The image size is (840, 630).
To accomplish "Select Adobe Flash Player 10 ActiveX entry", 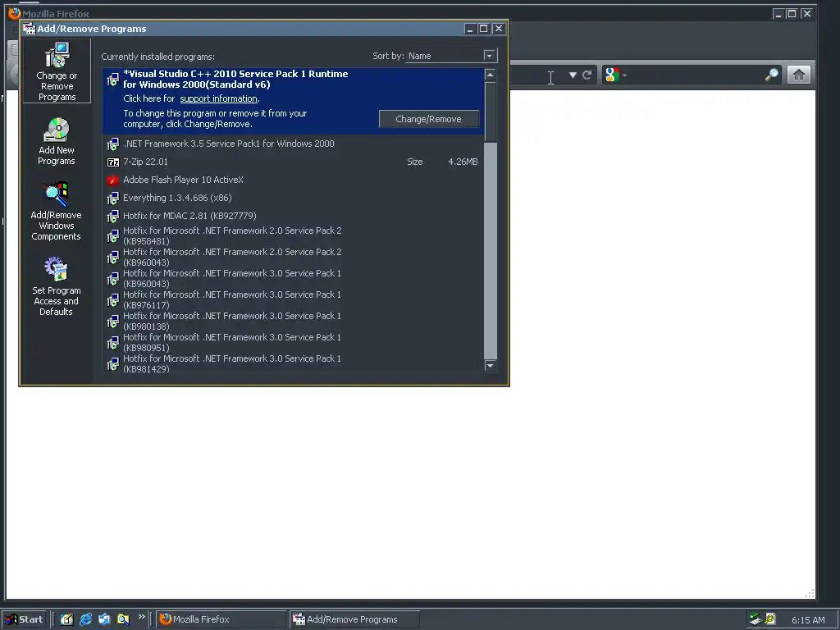I will [x=293, y=180].
